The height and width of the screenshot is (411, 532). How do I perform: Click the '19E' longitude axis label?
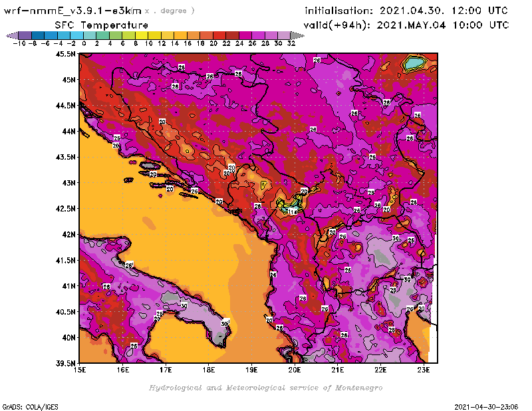click(x=252, y=370)
